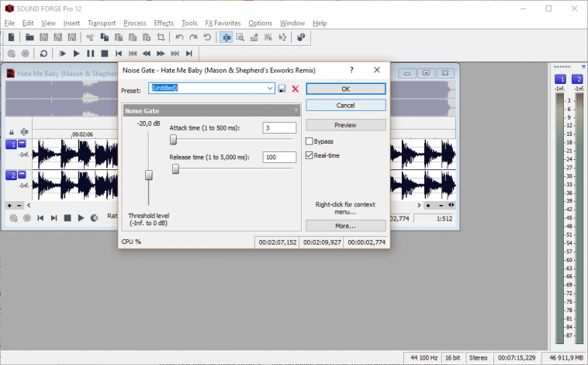Open the Preset dropdown list
The width and height of the screenshot is (588, 365).
pos(270,89)
